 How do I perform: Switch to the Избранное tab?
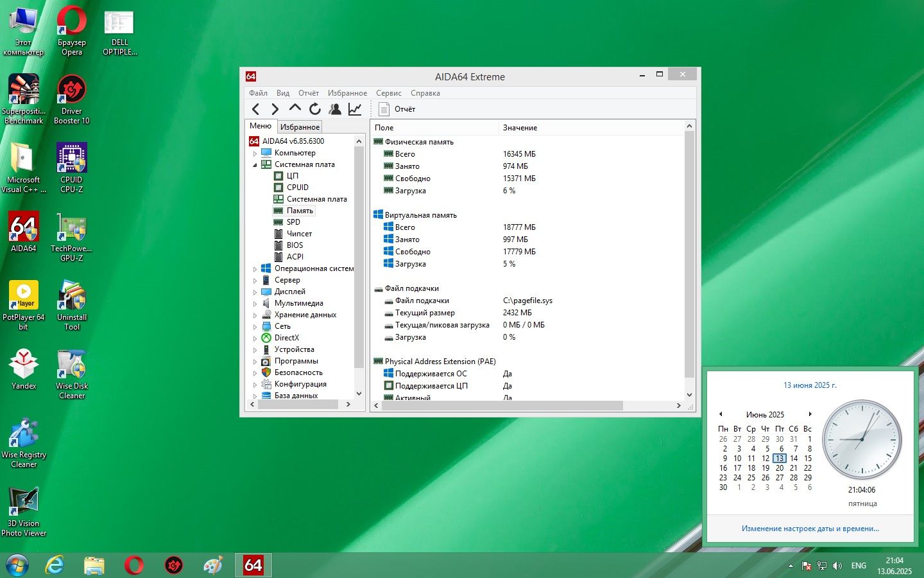coord(300,127)
